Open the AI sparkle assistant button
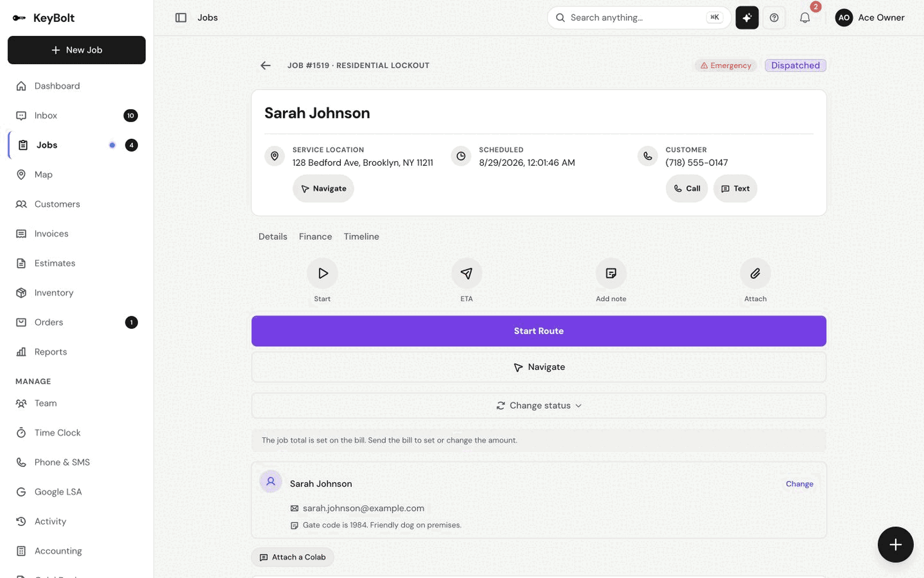The image size is (924, 578). (x=747, y=18)
